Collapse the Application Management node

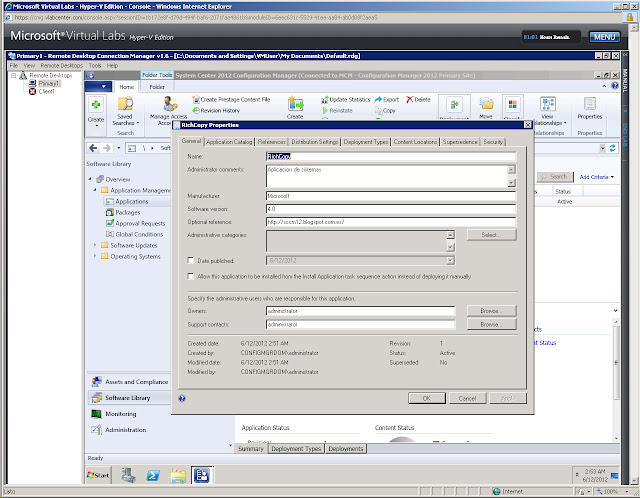[x=95, y=190]
